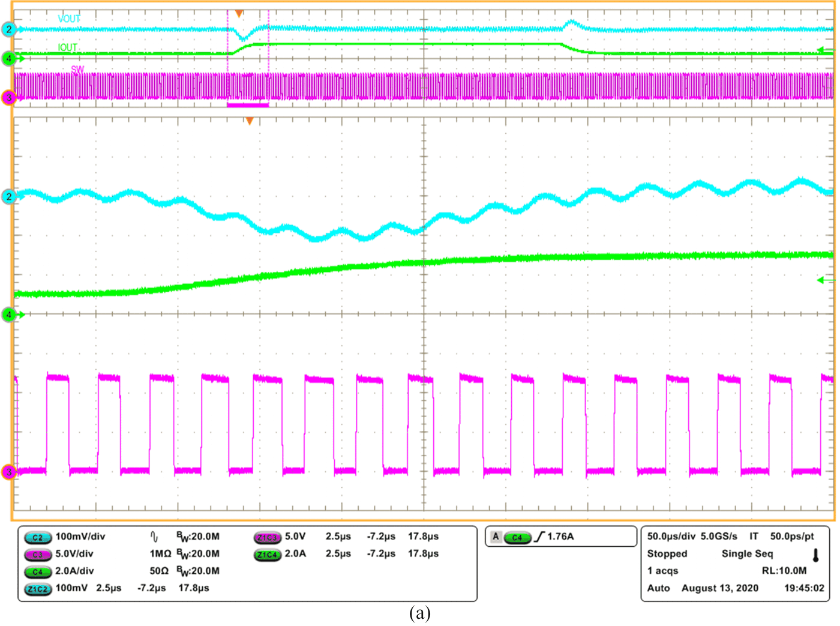This screenshot has width=840, height=626.
Task: Click the thermometer status icon near Single Seq
Action: (x=816, y=555)
